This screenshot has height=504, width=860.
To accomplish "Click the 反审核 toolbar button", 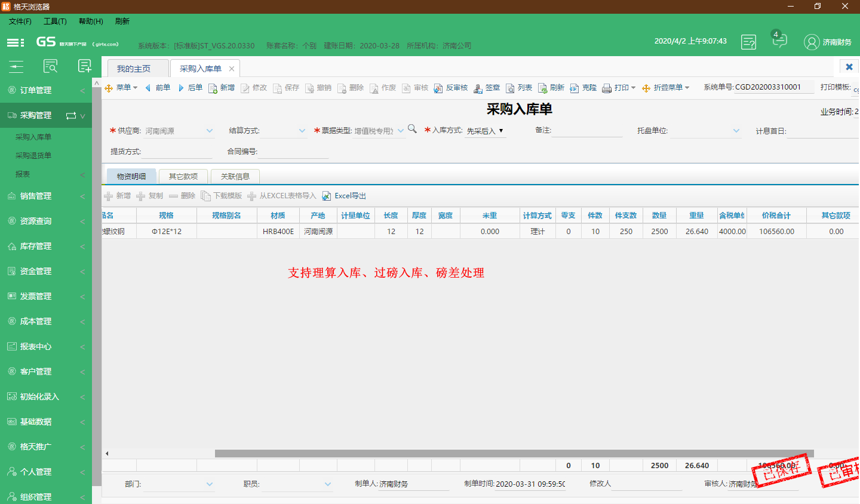I will pyautogui.click(x=451, y=88).
